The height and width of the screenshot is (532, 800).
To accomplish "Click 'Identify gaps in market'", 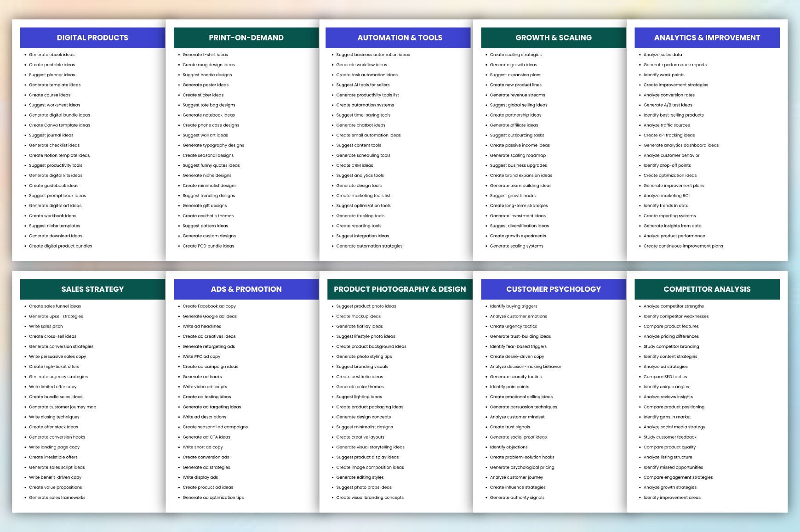I will (x=667, y=417).
